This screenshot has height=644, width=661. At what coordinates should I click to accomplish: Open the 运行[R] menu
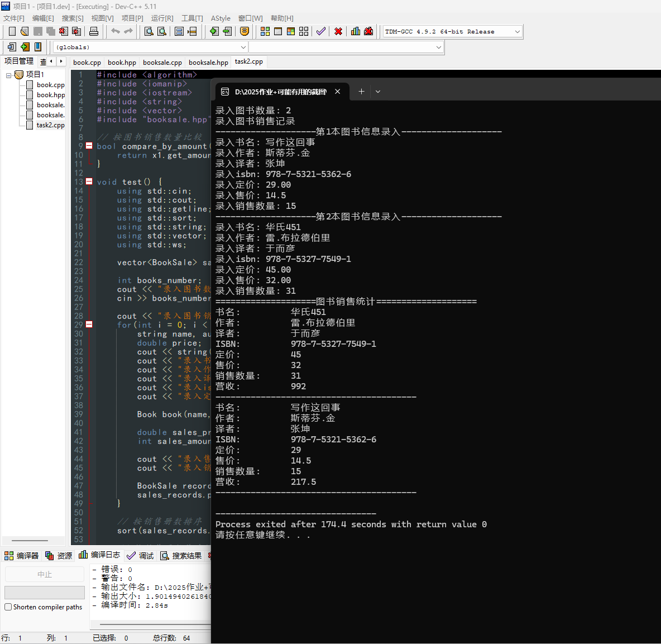coord(162,18)
